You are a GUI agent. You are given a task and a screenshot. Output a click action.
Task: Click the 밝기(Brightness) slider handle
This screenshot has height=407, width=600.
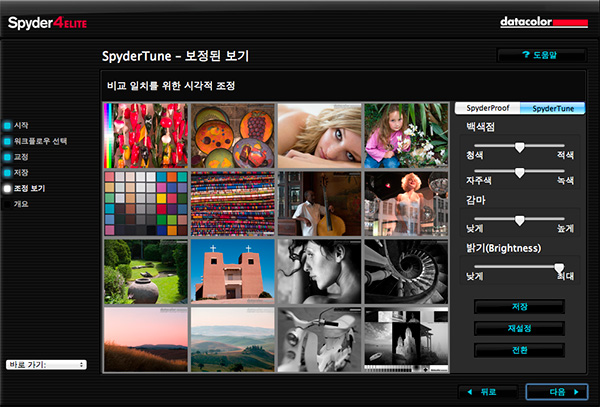point(559,266)
